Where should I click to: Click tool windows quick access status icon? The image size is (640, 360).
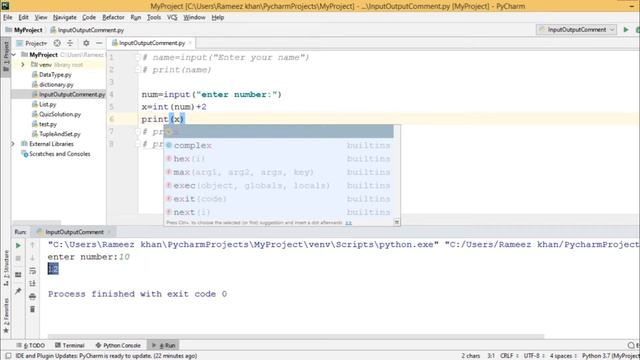click(8, 356)
